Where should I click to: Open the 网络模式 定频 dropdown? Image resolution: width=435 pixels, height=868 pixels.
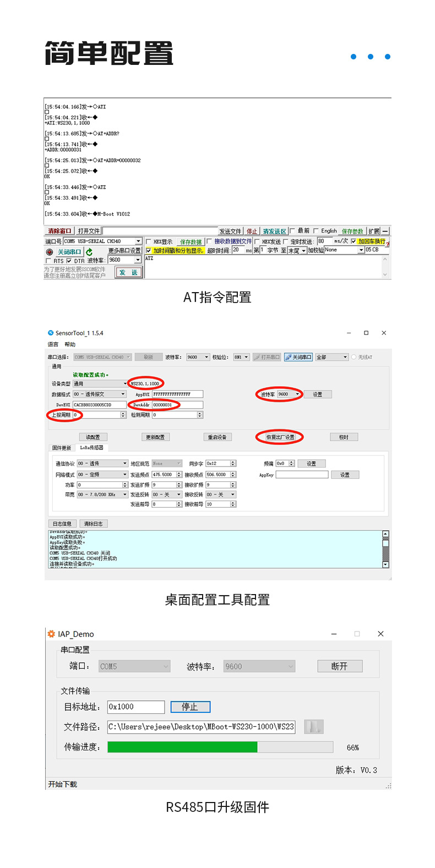[x=102, y=474]
